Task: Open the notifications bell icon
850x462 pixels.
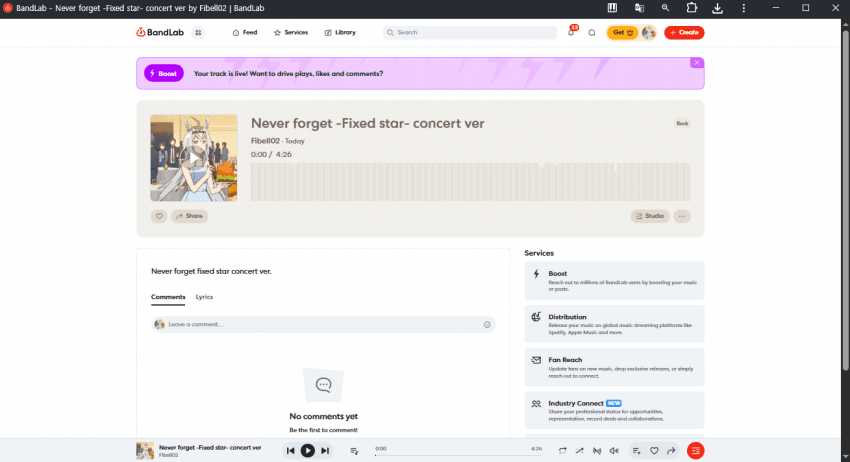Action: 571,33
